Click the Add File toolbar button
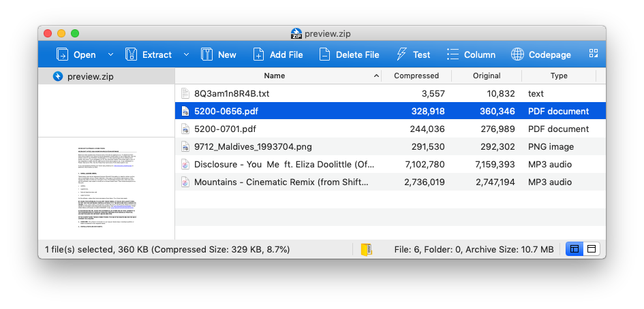The height and width of the screenshot is (309, 644). point(277,54)
